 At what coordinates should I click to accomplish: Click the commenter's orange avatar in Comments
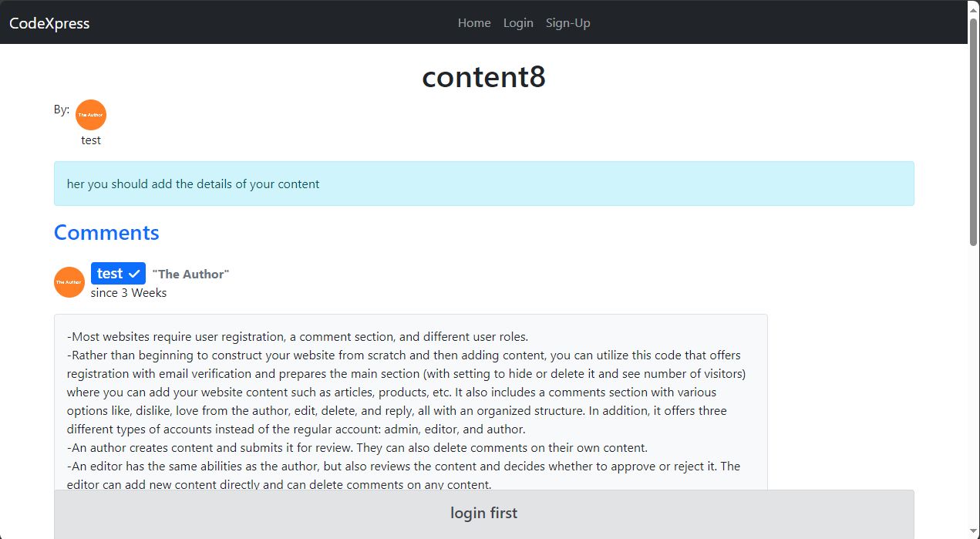69,282
